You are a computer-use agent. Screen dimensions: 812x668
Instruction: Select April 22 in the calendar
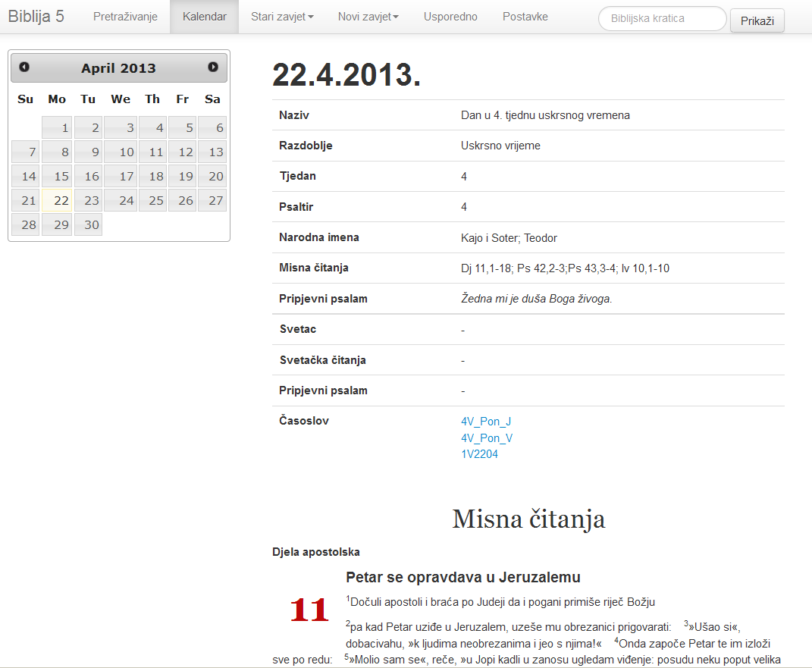58,201
